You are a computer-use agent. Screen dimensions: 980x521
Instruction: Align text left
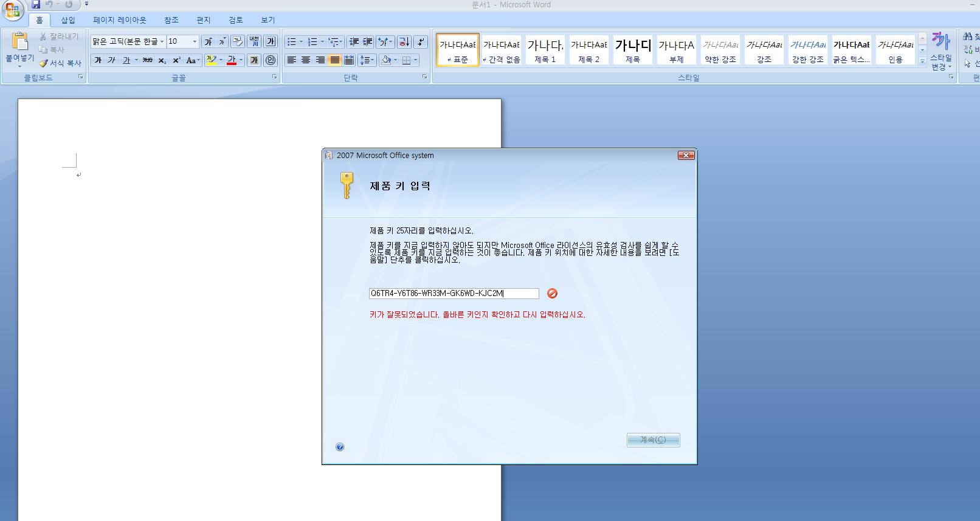click(292, 60)
